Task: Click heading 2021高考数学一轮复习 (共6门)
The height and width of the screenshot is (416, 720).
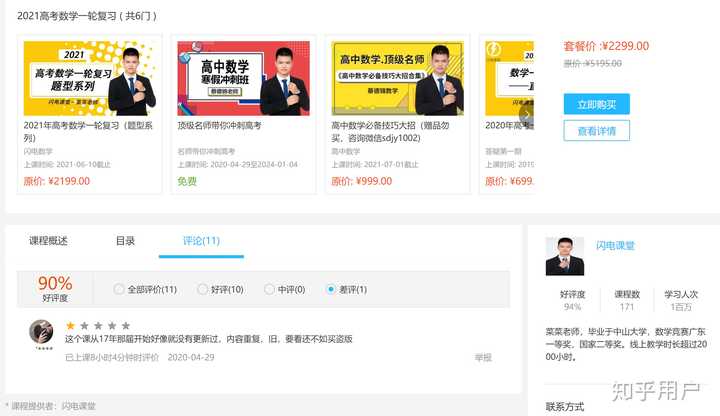Action: pos(87,16)
